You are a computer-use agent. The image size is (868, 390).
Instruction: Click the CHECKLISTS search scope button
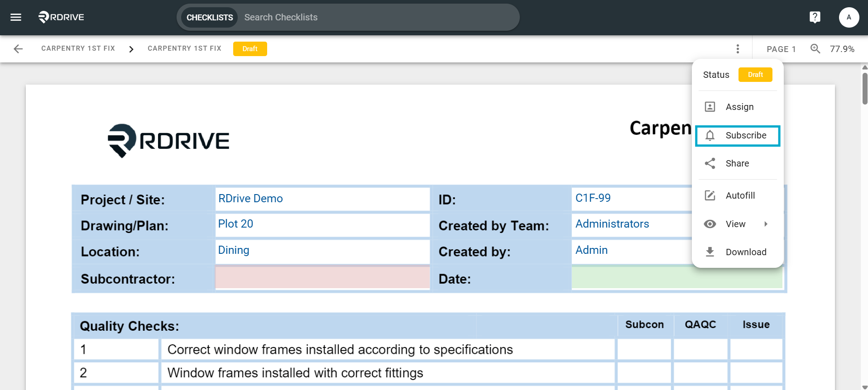[x=210, y=17]
